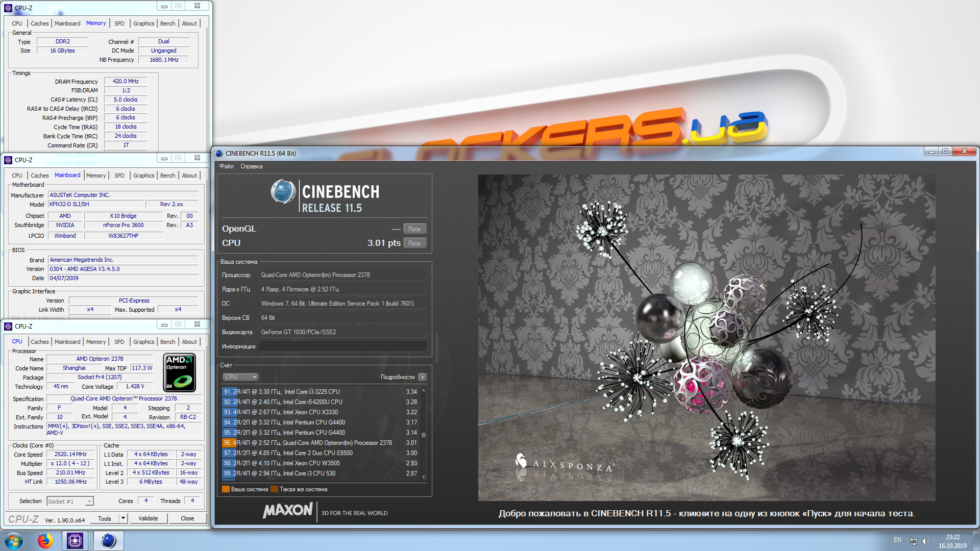Image resolution: width=980 pixels, height=551 pixels.
Task: Click Core Speed 2520.14 MHz value
Action: pyautogui.click(x=71, y=455)
